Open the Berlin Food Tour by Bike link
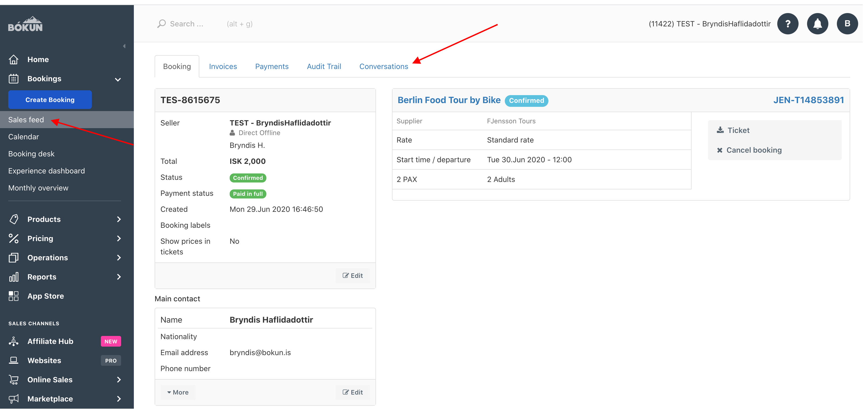The image size is (868, 414). pyautogui.click(x=449, y=100)
